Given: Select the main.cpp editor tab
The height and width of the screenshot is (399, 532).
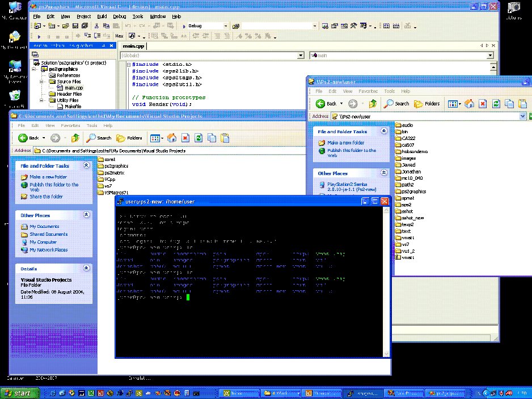Looking at the screenshot, I should [x=133, y=46].
